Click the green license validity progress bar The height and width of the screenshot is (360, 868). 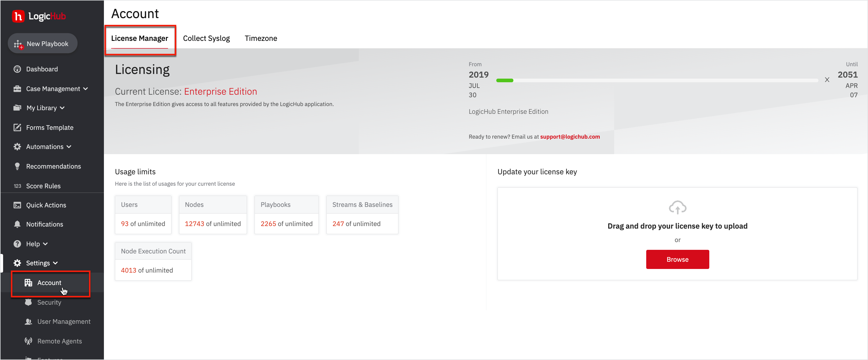pos(504,80)
